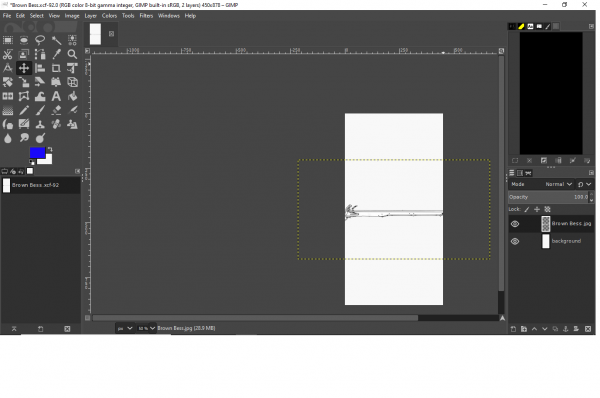Image resolution: width=600 pixels, height=398 pixels.
Task: Open the Filters menu
Action: 146,16
